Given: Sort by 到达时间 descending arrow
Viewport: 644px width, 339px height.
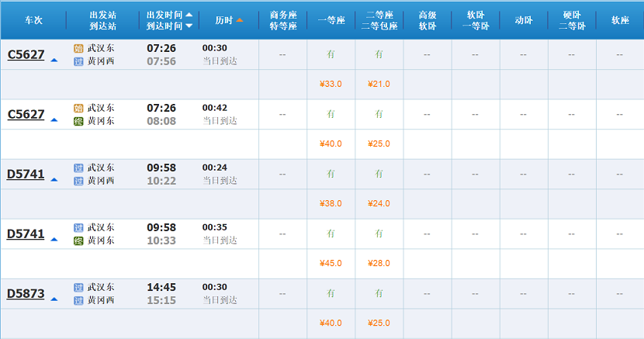Looking at the screenshot, I should 189,26.
